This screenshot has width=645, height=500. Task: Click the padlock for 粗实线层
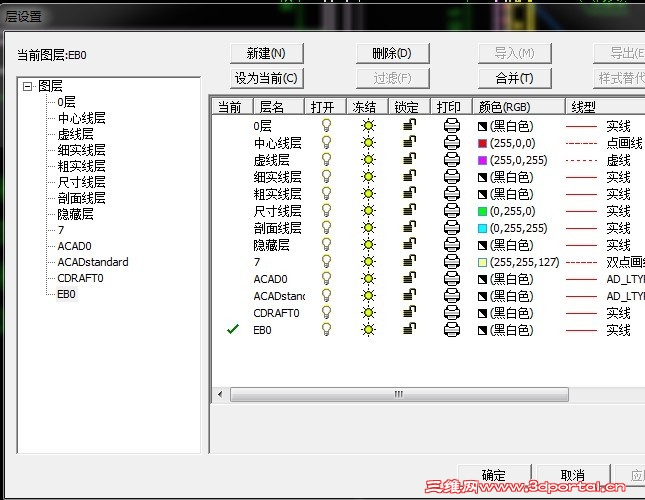[409, 193]
